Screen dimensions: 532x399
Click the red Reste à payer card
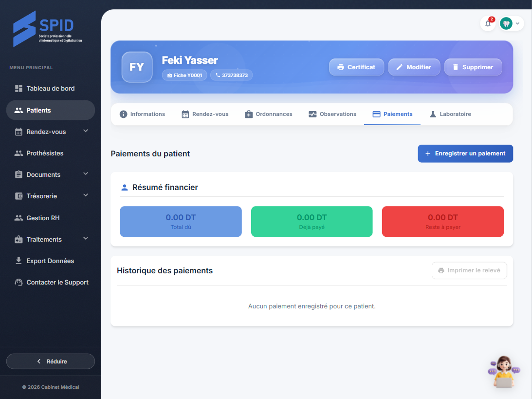442,222
